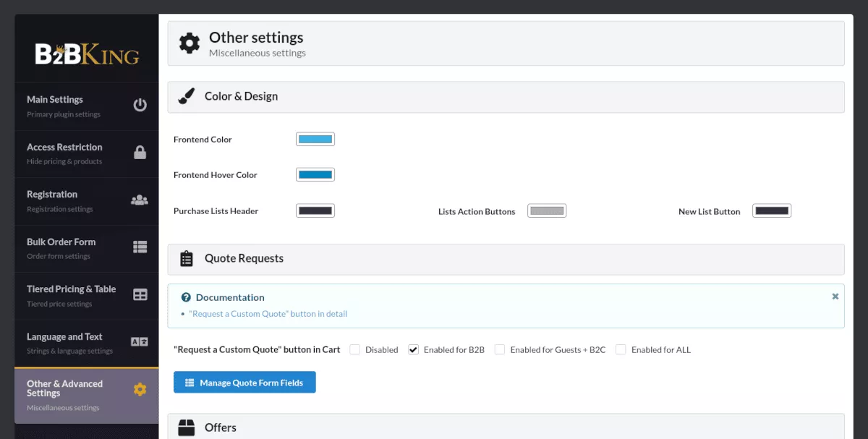The width and height of the screenshot is (868, 439).
Task: Check the Enabled for ALL option
Action: tap(621, 349)
